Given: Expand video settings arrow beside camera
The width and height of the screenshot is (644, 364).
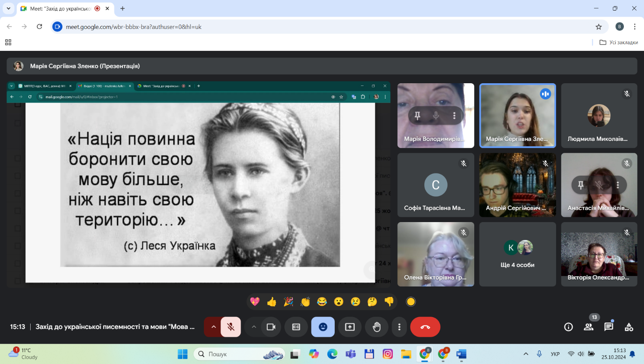Looking at the screenshot, I should [x=254, y=327].
